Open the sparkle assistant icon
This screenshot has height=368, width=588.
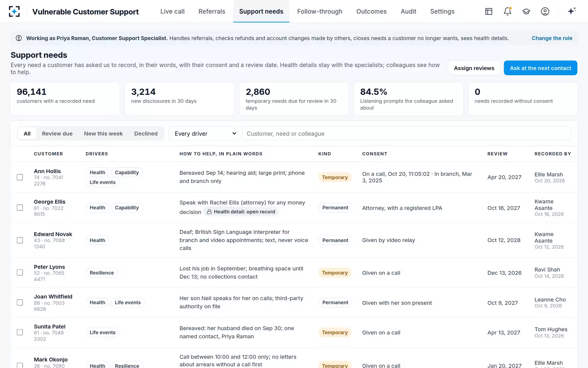tap(572, 11)
